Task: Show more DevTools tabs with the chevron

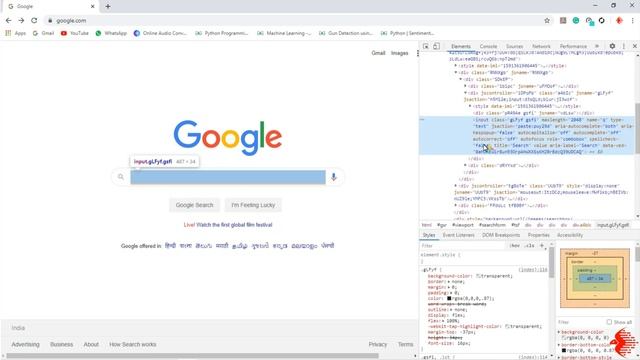Action: [x=597, y=46]
